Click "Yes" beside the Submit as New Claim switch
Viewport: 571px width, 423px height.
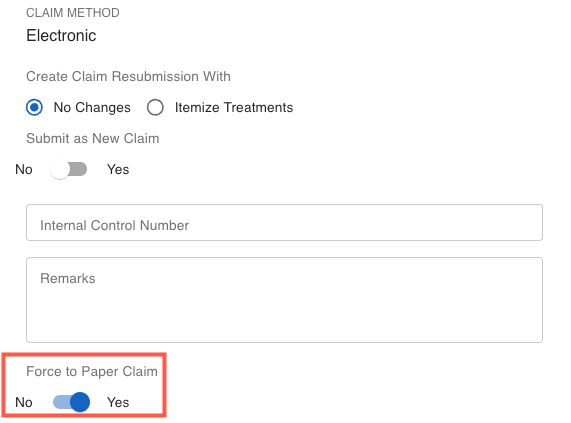(118, 170)
